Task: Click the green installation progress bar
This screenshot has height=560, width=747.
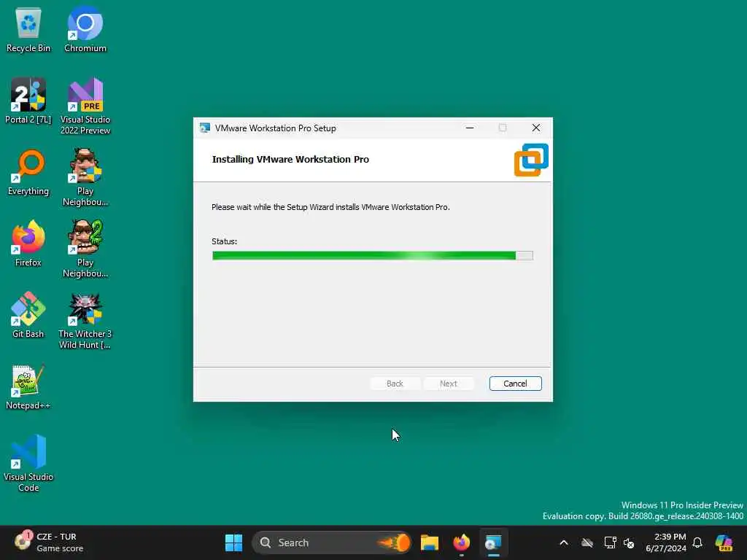Action: 373,256
